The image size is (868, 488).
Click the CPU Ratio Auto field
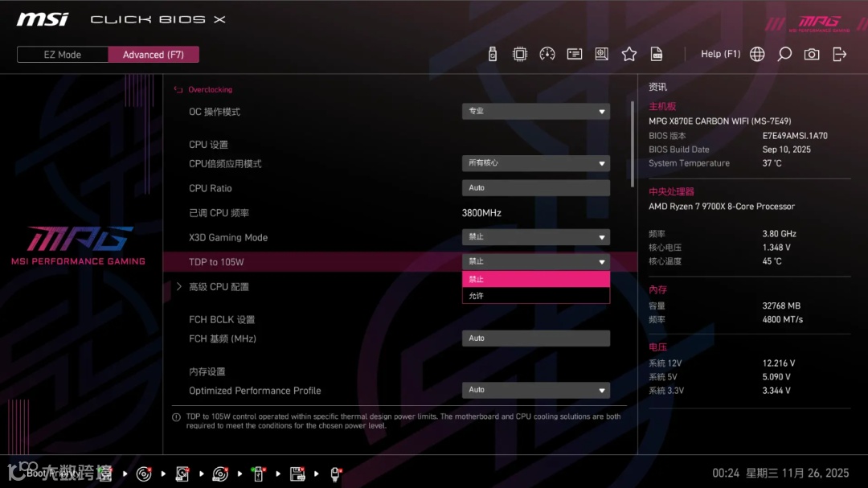pyautogui.click(x=536, y=188)
